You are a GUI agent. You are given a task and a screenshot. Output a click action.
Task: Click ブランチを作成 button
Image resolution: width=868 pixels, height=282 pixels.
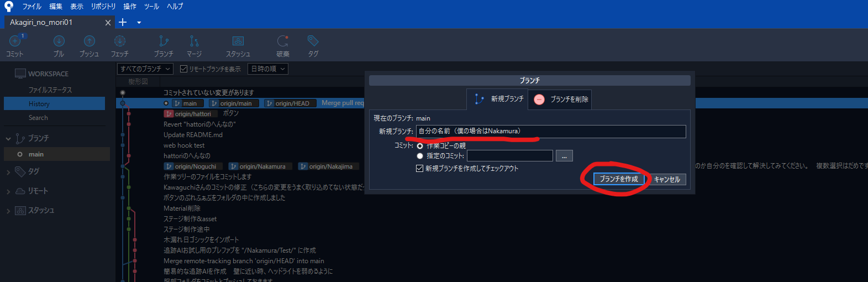click(x=619, y=179)
